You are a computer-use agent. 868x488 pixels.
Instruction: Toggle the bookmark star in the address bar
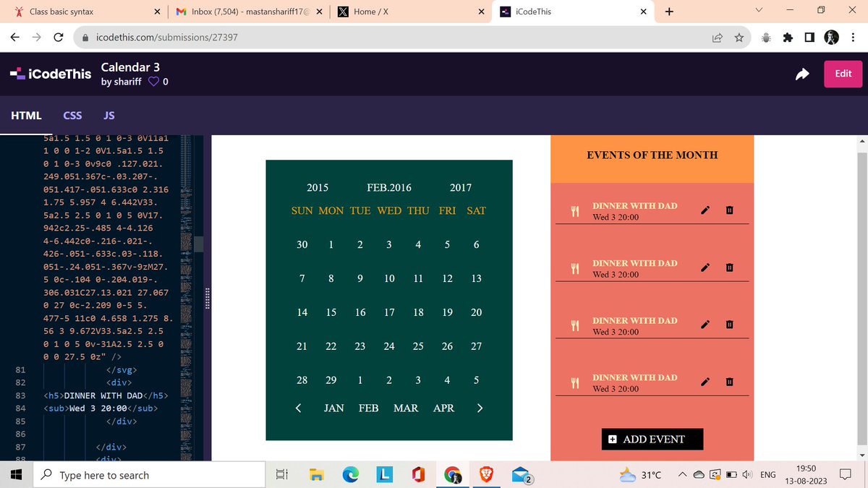739,36
